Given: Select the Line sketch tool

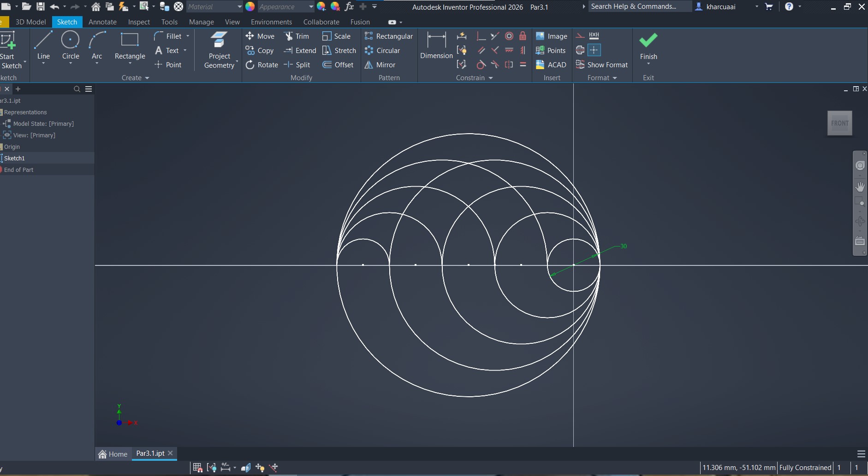Looking at the screenshot, I should (x=43, y=46).
